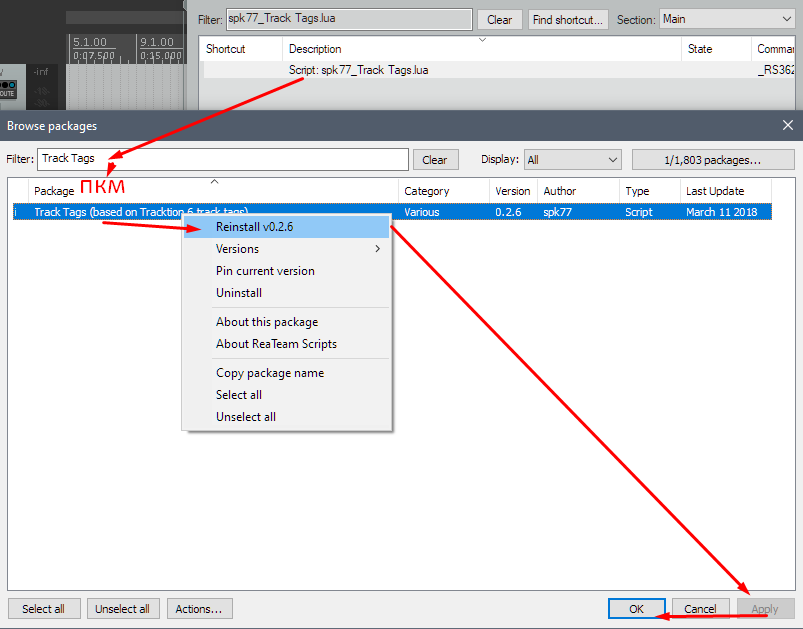Sort by the Package column header
Screen dimensions: 803x629
pos(213,191)
